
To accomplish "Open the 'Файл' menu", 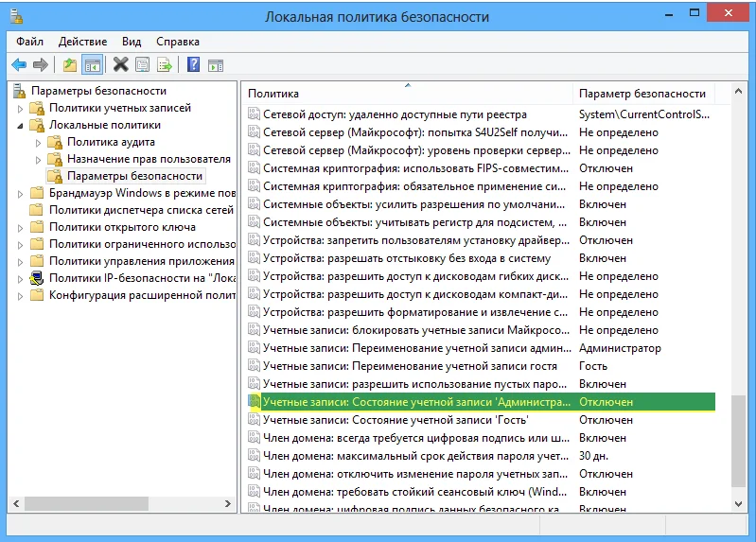I will point(30,42).
